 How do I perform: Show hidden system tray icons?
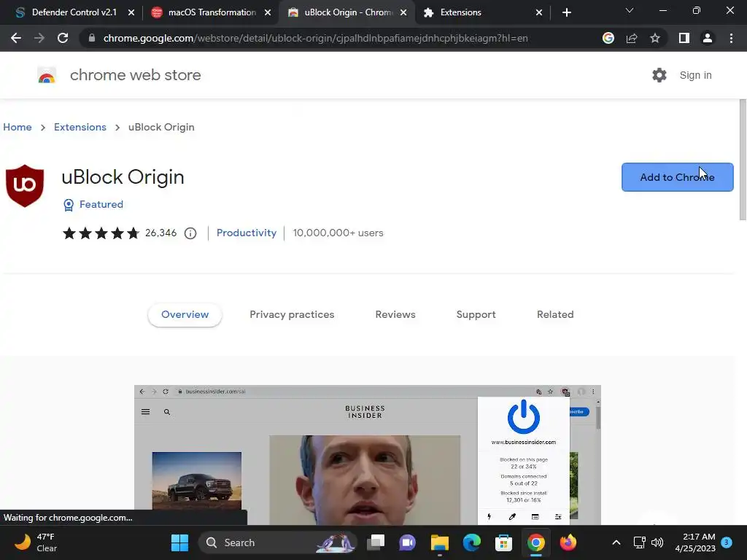tap(616, 542)
